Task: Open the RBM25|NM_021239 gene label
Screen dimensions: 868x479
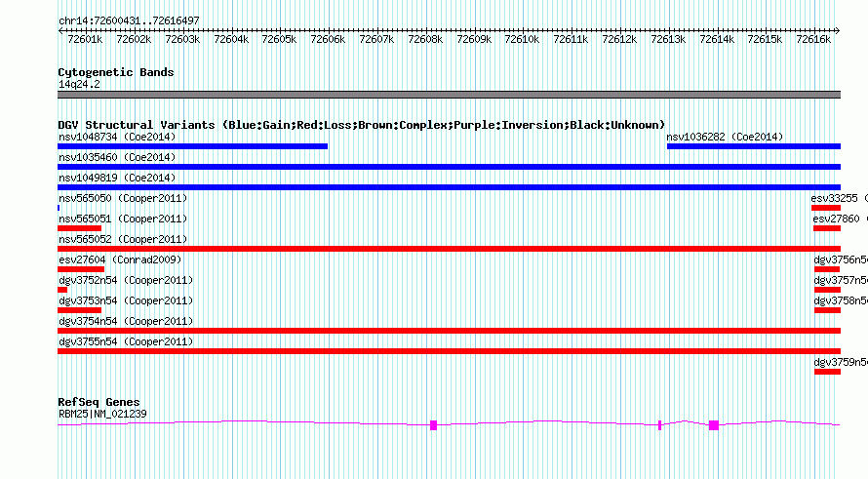Action: coord(102,414)
